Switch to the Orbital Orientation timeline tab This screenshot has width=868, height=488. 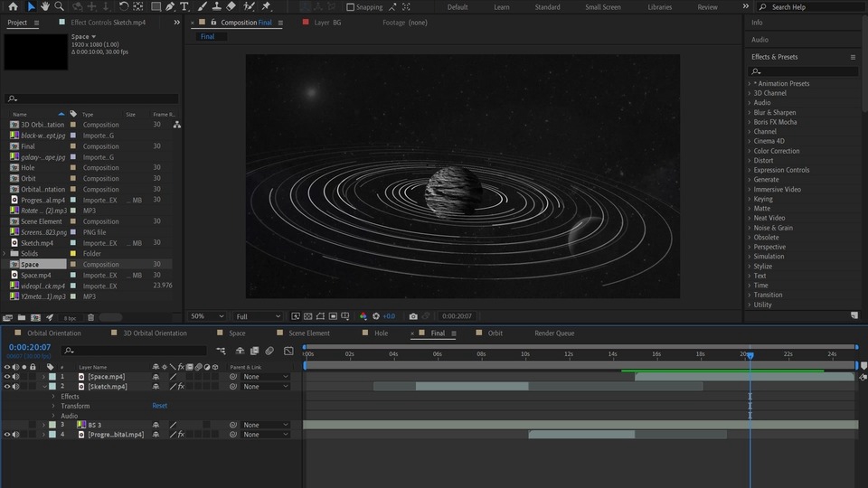pyautogui.click(x=53, y=333)
